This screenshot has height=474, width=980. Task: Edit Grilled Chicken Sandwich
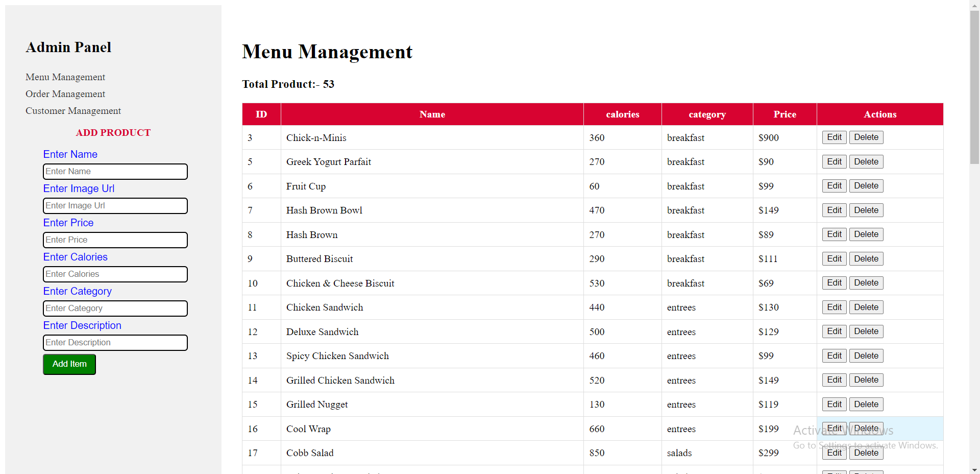(x=834, y=380)
